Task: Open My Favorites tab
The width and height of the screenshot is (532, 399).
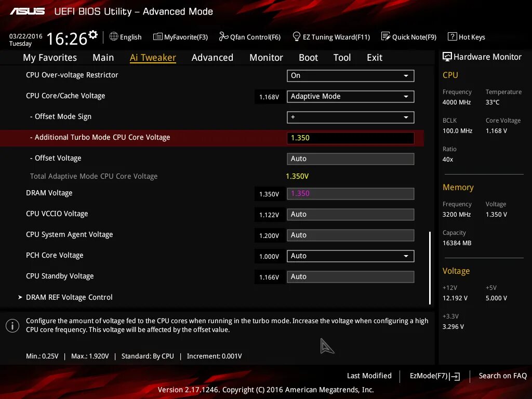Action: (x=50, y=57)
